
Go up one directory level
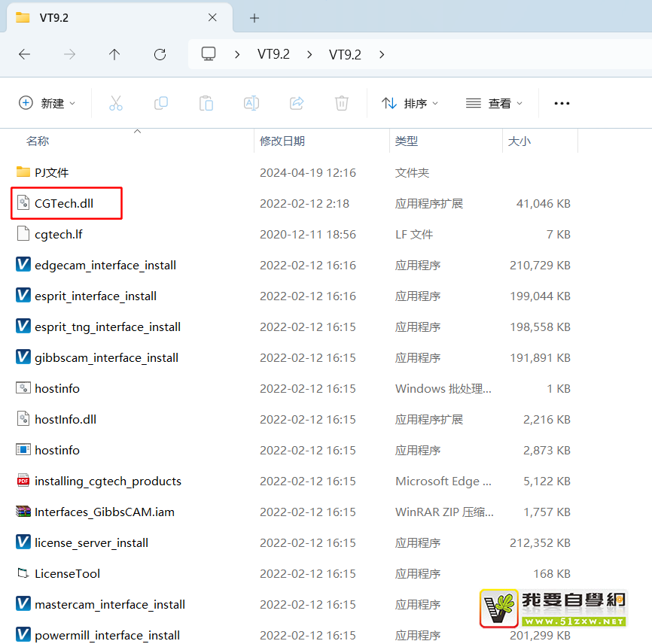tap(114, 54)
